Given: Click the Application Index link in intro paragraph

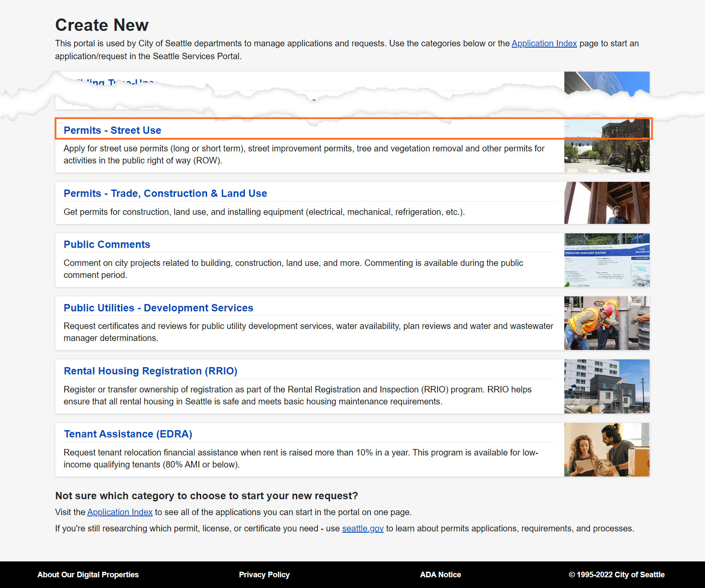Looking at the screenshot, I should 544,43.
